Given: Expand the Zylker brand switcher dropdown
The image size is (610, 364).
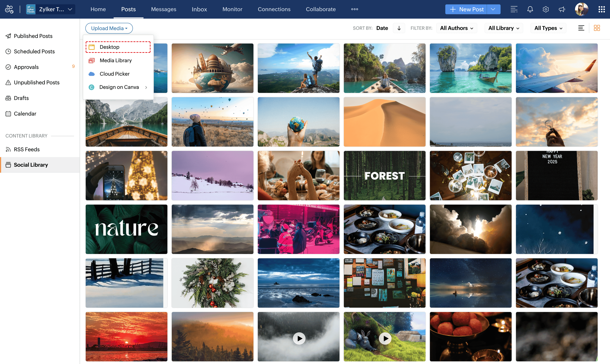Looking at the screenshot, I should click(x=70, y=9).
